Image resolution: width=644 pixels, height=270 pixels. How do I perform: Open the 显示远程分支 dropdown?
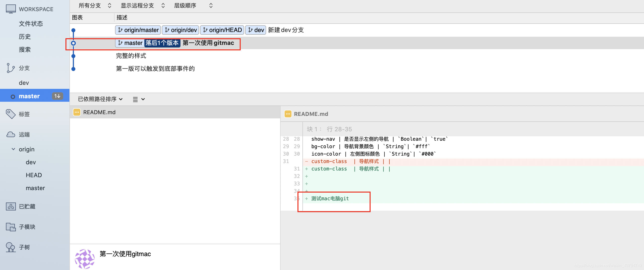coord(143,5)
